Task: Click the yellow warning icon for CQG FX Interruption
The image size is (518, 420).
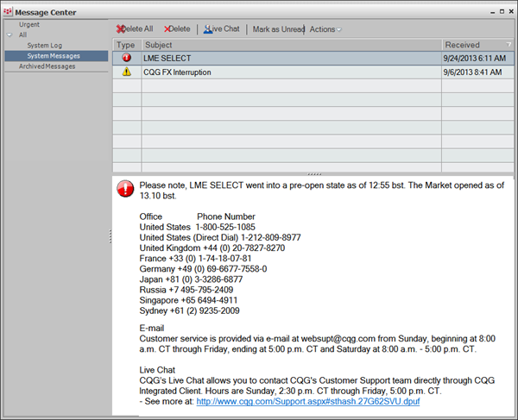Action: tap(126, 72)
